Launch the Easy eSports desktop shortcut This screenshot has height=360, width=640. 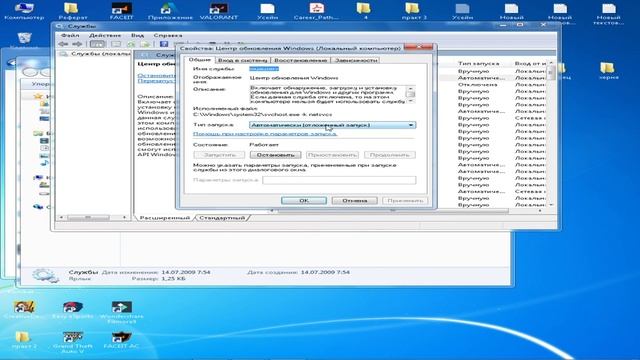(x=73, y=310)
